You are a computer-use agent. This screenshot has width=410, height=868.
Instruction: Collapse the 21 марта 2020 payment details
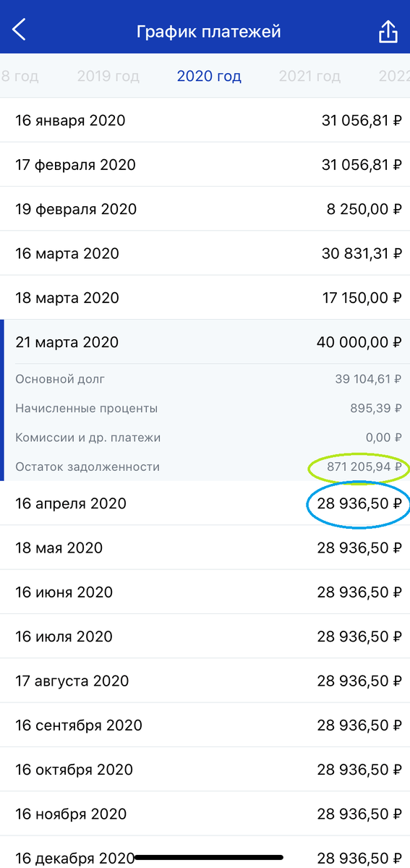pyautogui.click(x=205, y=341)
